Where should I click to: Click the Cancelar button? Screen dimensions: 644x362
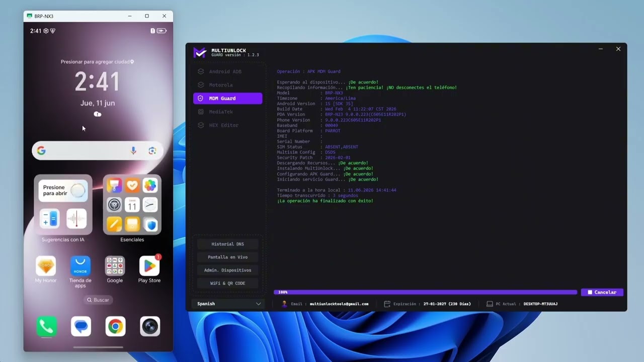click(602, 292)
